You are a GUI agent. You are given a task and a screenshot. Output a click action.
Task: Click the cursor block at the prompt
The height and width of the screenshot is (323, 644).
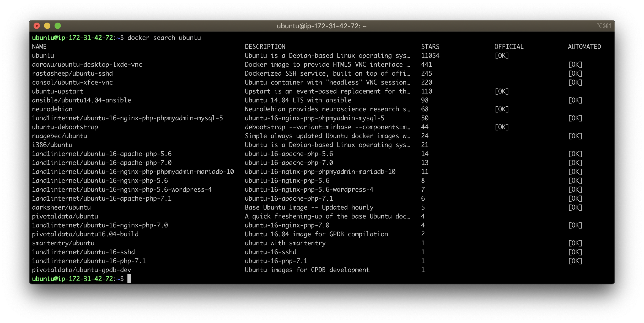(129, 279)
